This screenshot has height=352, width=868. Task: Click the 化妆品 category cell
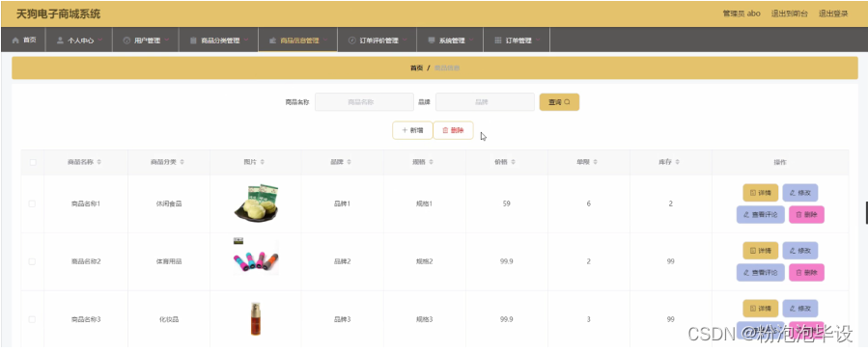click(169, 319)
